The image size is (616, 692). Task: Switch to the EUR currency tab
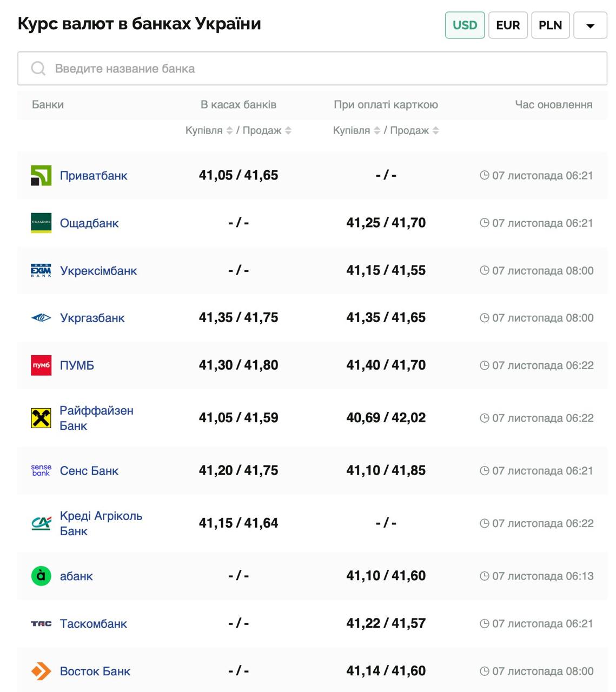click(508, 25)
